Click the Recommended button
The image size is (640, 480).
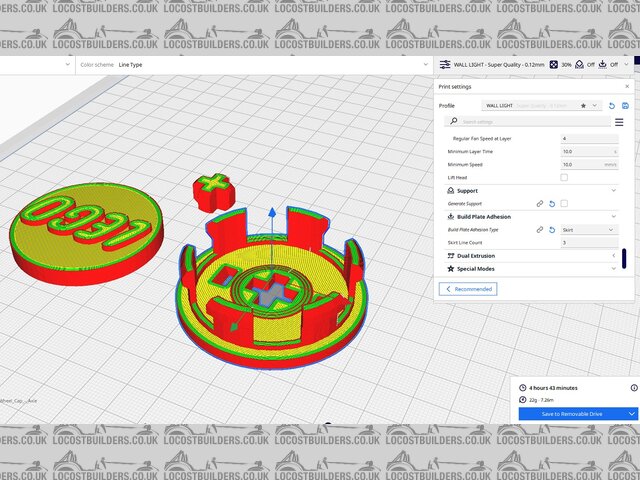tap(468, 289)
